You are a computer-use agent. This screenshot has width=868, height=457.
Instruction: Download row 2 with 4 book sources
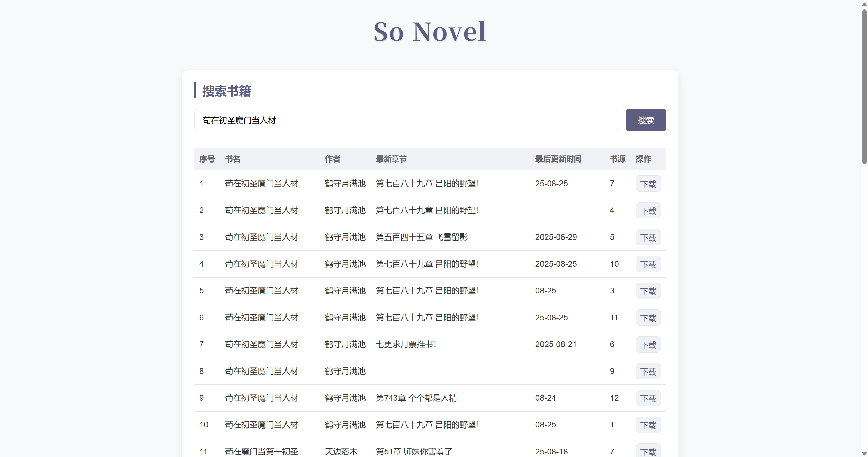[x=648, y=210]
